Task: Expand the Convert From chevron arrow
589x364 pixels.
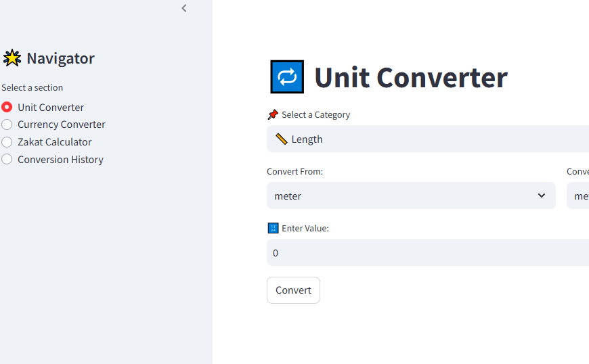Action: (542, 196)
